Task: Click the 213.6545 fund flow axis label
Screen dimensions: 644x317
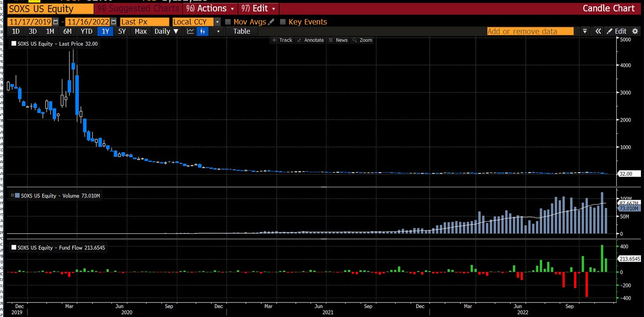Action: point(630,259)
